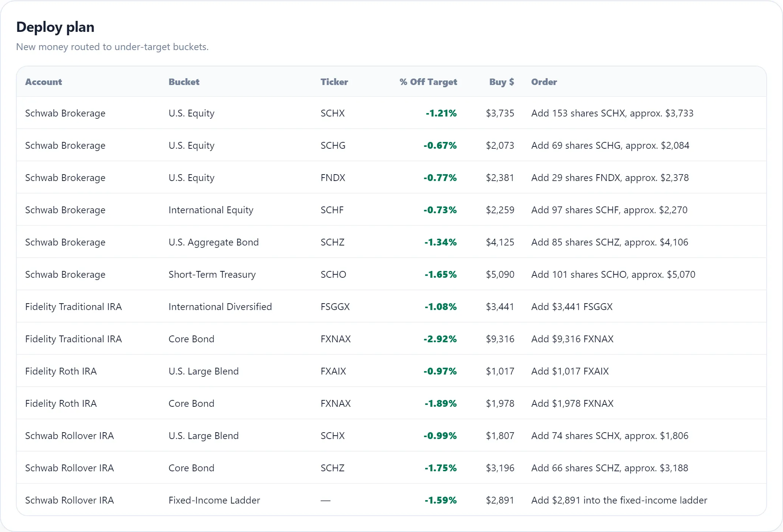This screenshot has width=783, height=532.
Task: Click the Ticker column header
Action: tap(334, 82)
